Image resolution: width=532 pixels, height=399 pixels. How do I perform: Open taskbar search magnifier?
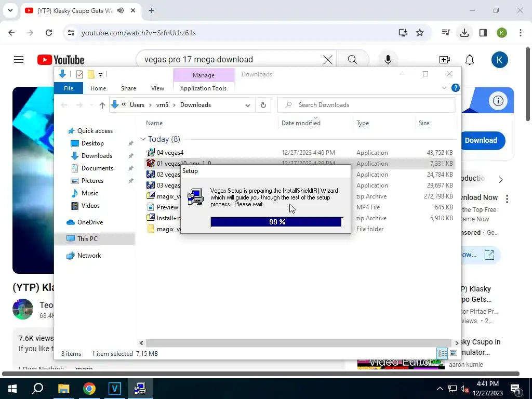37,389
